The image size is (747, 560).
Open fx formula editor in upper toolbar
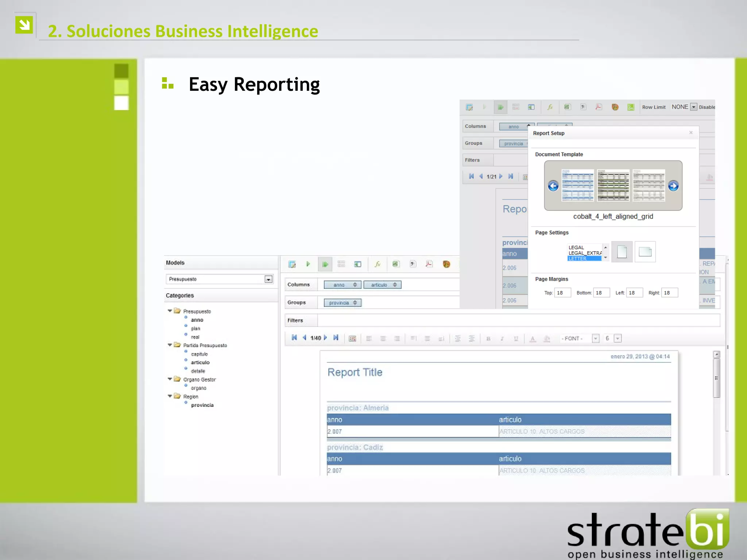tap(550, 107)
